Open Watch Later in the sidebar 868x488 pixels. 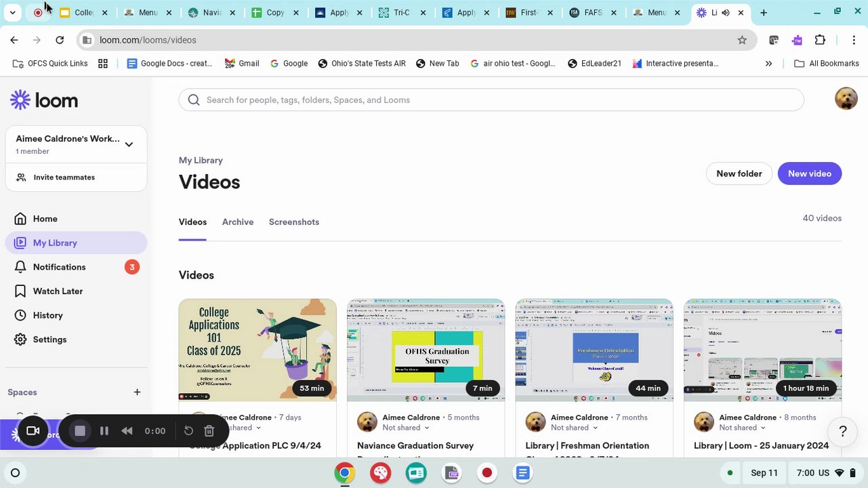pyautogui.click(x=76, y=291)
